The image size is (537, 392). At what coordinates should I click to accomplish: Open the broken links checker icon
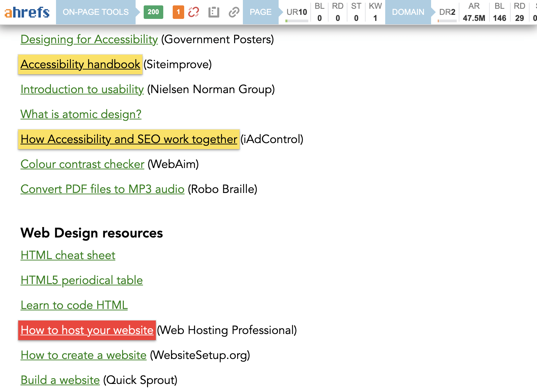(x=194, y=12)
